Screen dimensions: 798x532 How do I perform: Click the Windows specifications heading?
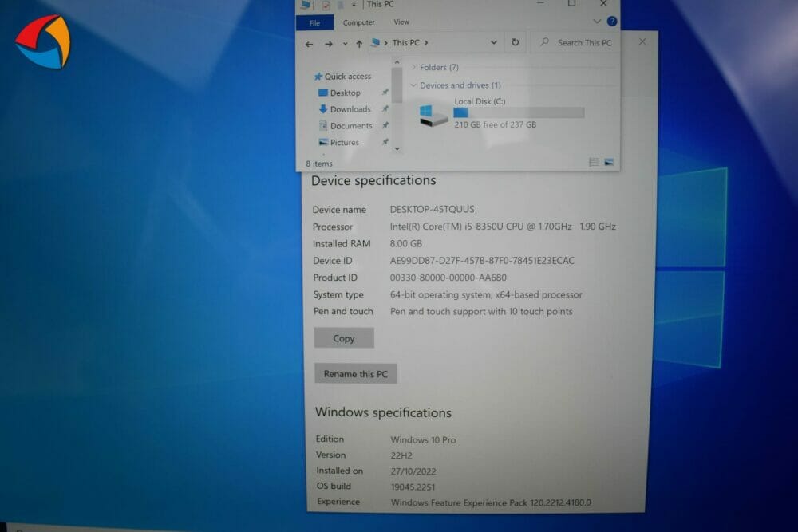tap(383, 412)
